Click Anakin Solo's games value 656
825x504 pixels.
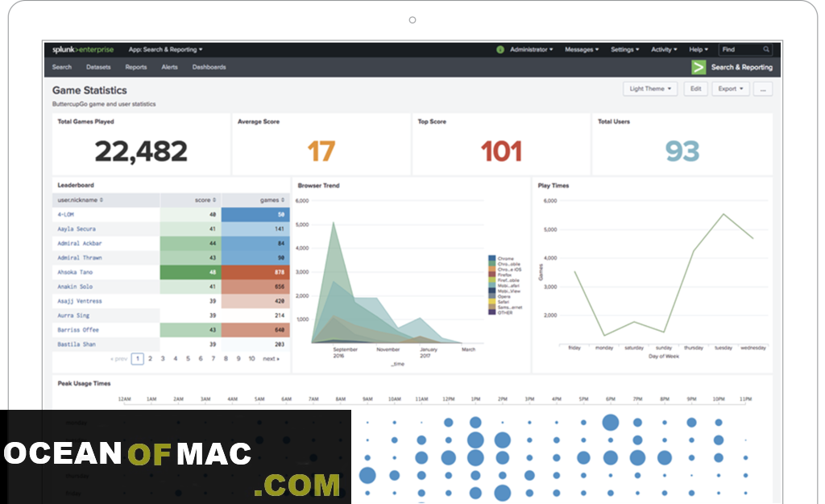click(280, 287)
